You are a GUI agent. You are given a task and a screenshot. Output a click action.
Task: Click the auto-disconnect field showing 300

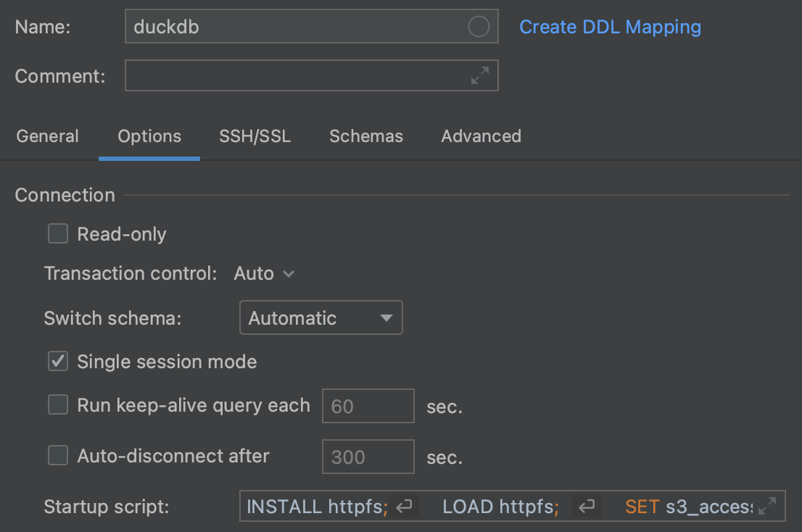368,457
